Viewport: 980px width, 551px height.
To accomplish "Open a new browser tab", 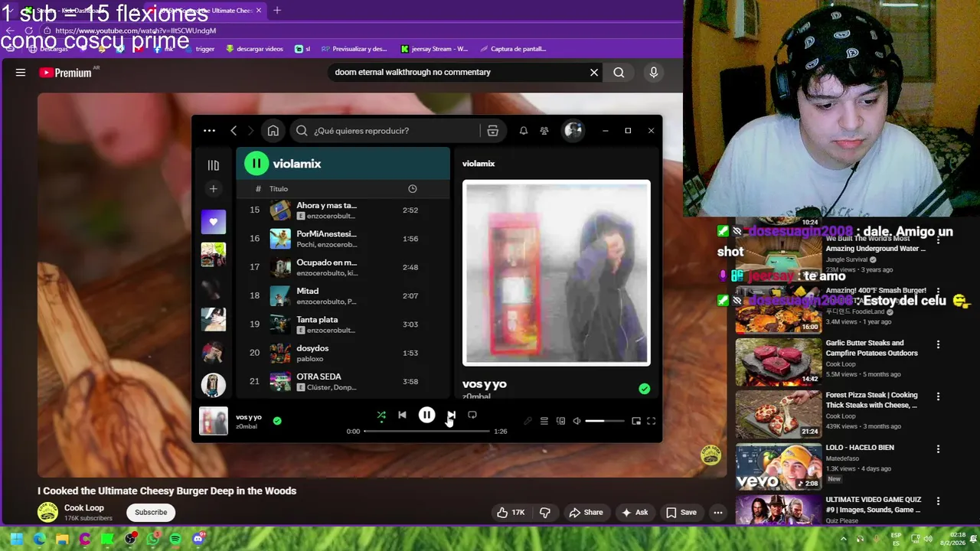I will (x=277, y=11).
